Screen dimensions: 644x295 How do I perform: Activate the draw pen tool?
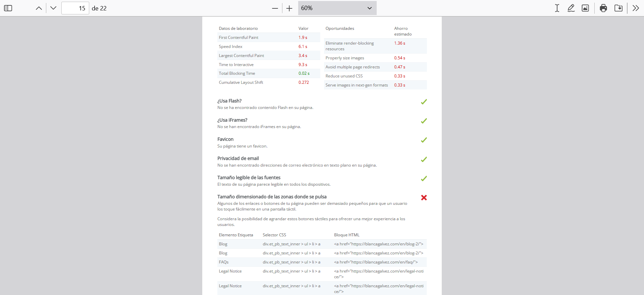(571, 8)
